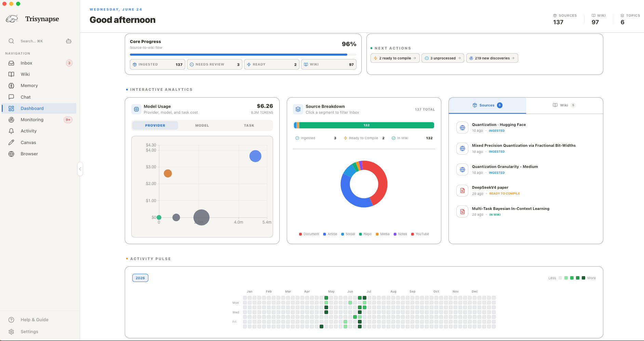Select the Provider view segment
644x341 pixels.
(155, 126)
